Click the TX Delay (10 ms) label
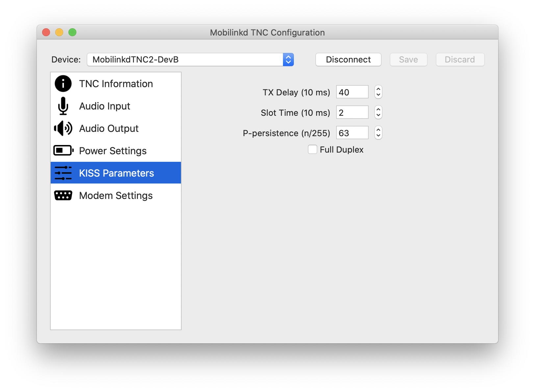This screenshot has width=535, height=392. click(x=296, y=92)
